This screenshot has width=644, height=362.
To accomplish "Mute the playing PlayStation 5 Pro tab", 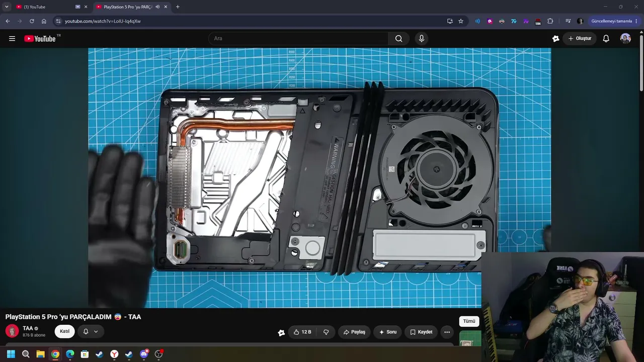I will pos(158,7).
